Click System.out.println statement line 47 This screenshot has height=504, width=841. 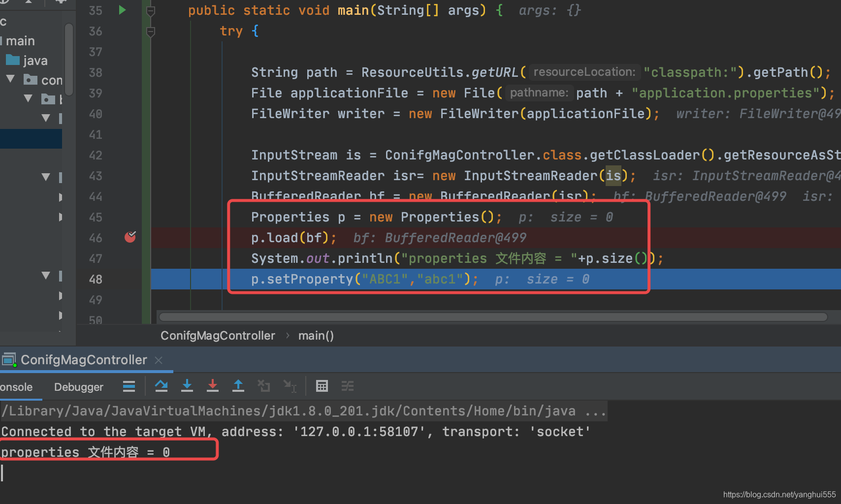pyautogui.click(x=457, y=258)
